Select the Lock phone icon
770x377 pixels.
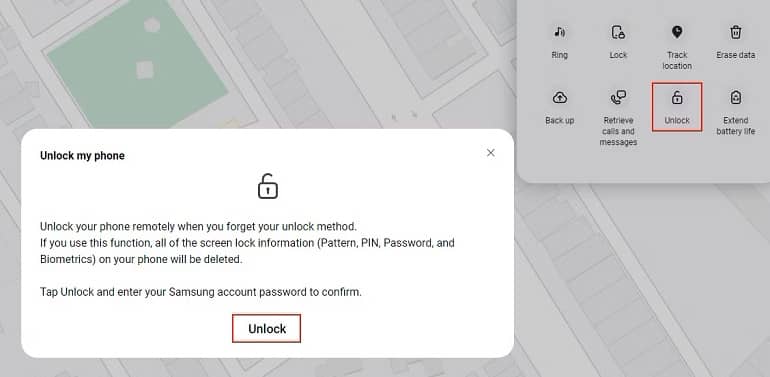click(x=618, y=32)
